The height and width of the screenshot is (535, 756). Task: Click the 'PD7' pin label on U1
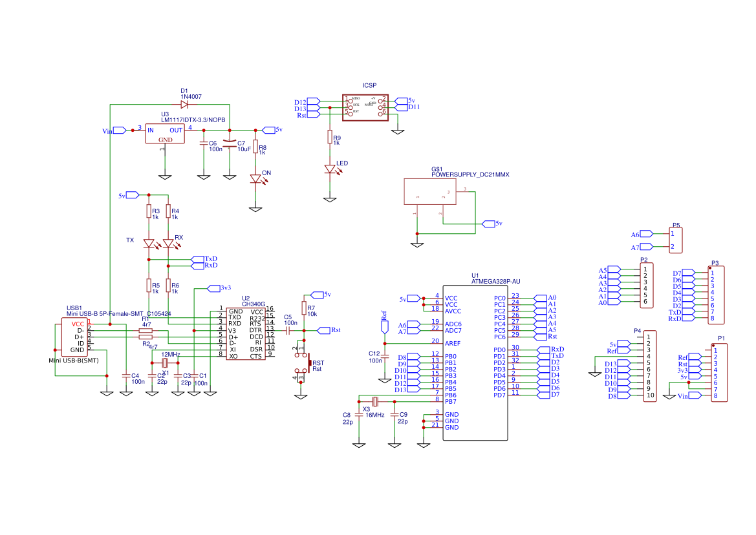tap(500, 395)
